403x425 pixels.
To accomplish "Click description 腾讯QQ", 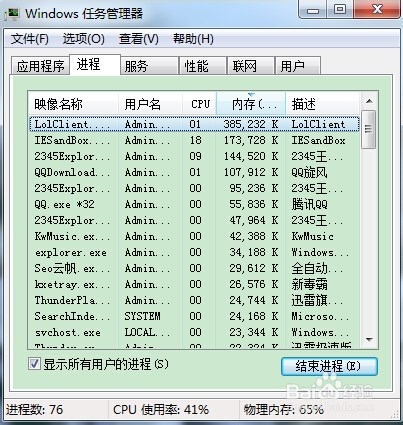I will pyautogui.click(x=310, y=204).
